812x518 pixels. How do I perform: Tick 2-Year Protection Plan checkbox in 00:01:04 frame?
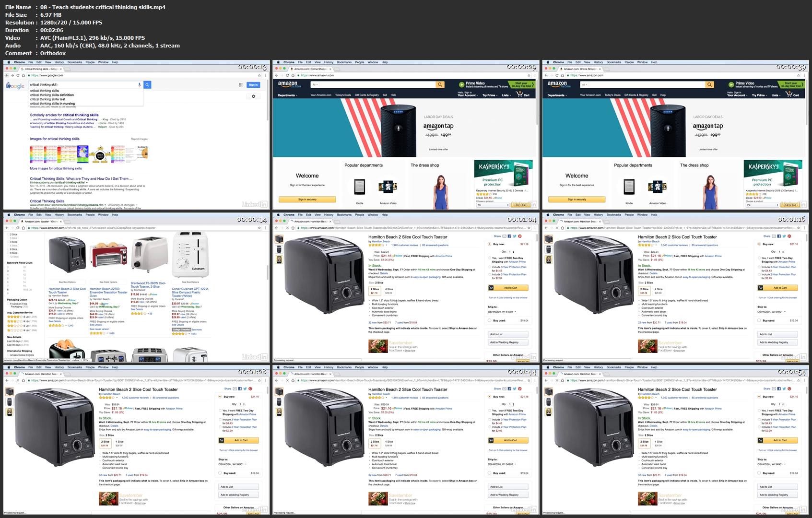point(489,274)
